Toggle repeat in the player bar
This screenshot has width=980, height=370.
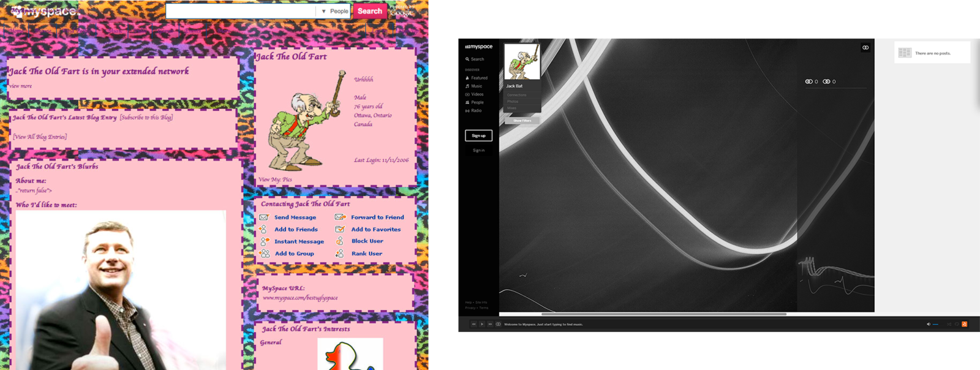957,324
